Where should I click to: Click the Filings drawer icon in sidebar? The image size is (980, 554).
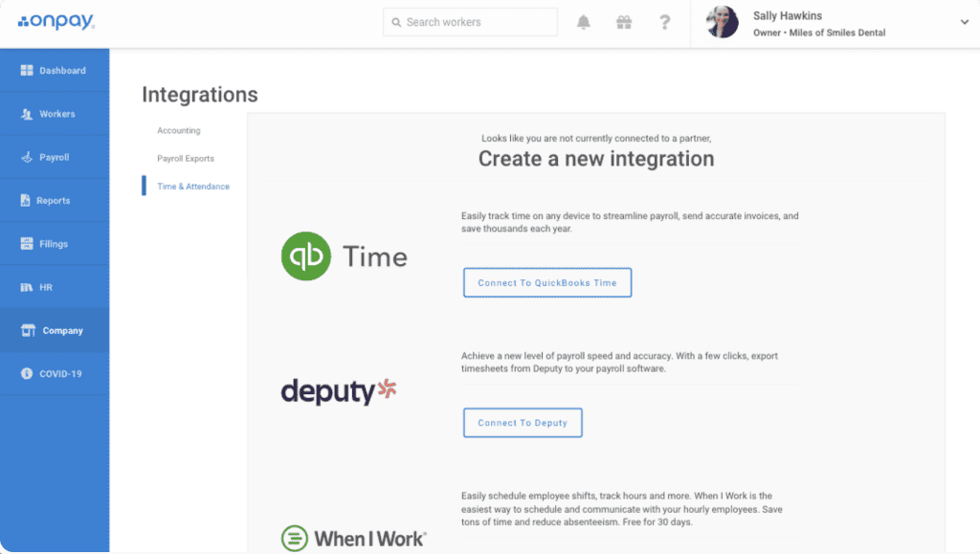[x=26, y=244]
